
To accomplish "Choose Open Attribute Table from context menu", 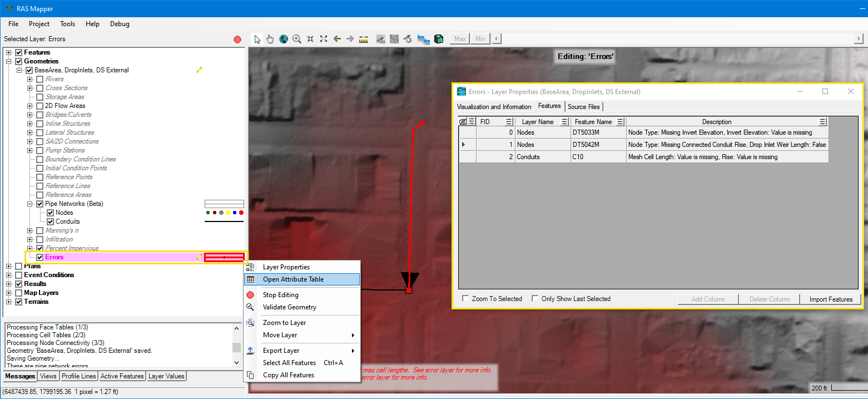I will 293,279.
